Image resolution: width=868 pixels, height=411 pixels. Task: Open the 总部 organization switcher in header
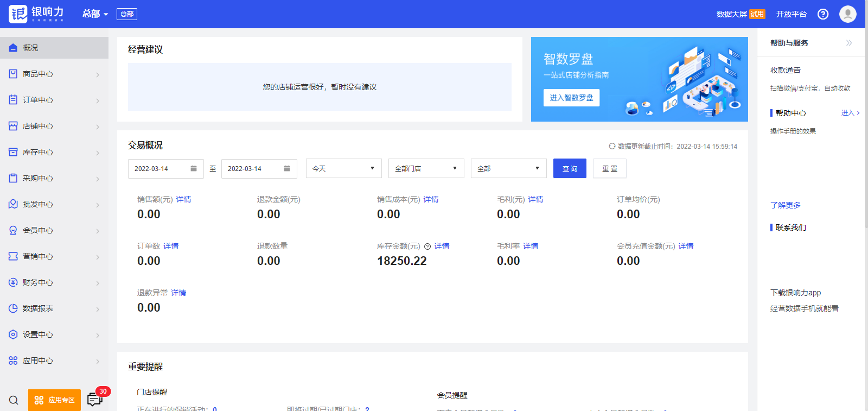click(95, 14)
